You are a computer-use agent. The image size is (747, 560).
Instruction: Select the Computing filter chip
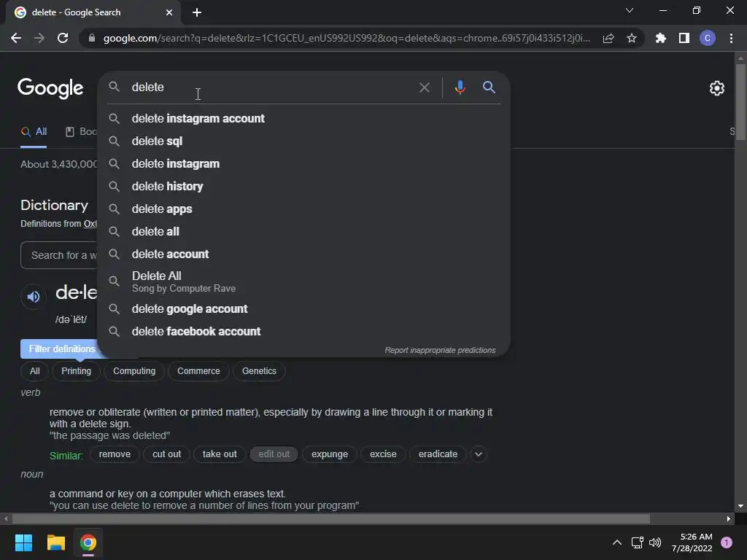point(134,371)
